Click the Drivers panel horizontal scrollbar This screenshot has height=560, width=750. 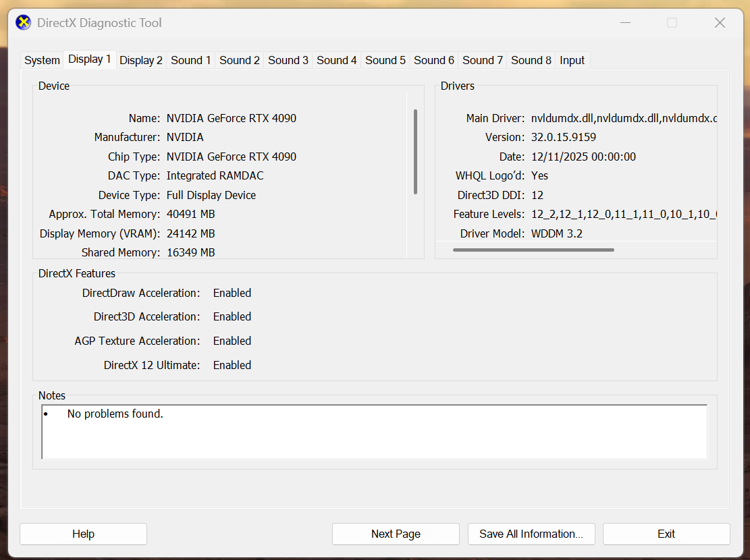tap(533, 250)
